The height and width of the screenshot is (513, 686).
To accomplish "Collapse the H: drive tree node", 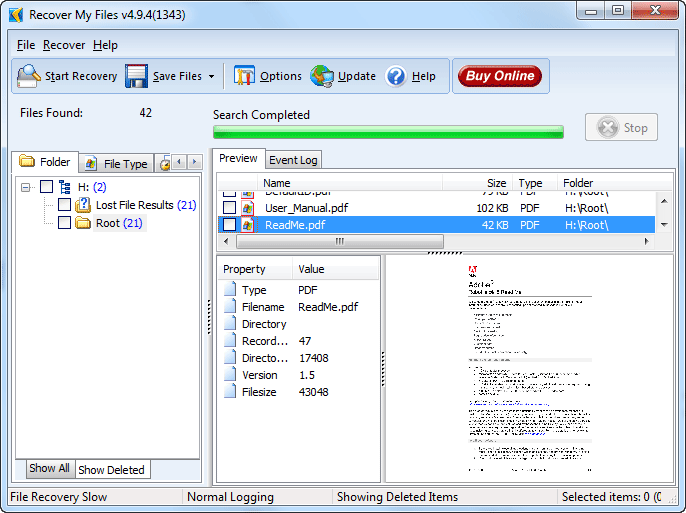I will pyautogui.click(x=26, y=188).
